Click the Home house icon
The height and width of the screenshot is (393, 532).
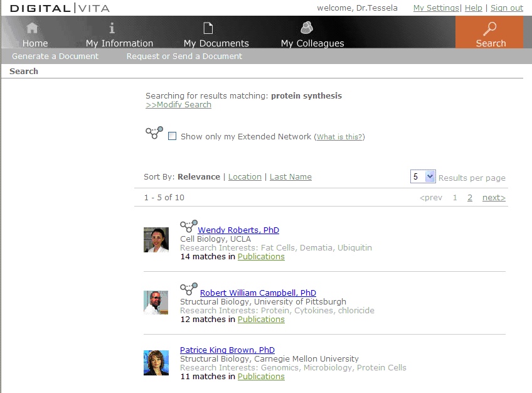point(32,28)
